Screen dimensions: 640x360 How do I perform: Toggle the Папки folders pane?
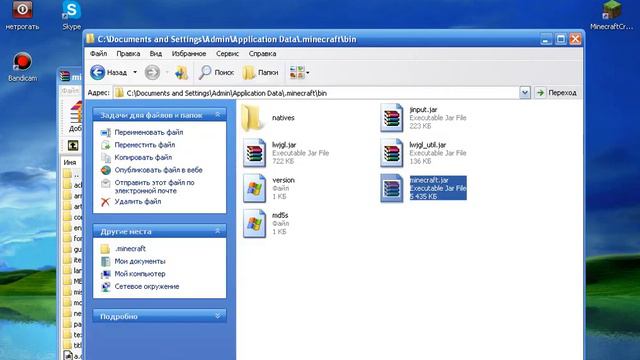coord(260,73)
